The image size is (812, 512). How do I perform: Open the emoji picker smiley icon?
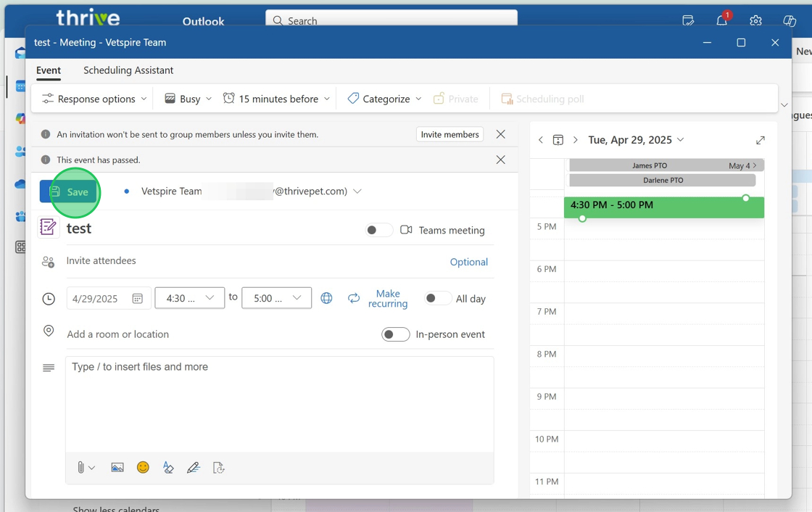click(x=143, y=468)
